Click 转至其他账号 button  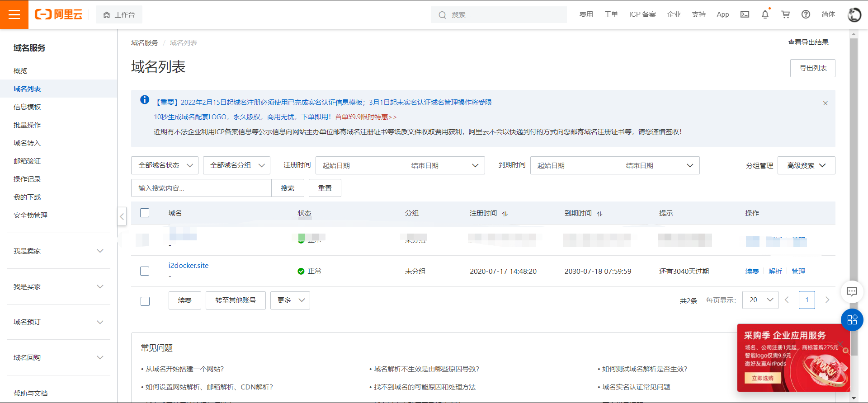click(x=236, y=300)
